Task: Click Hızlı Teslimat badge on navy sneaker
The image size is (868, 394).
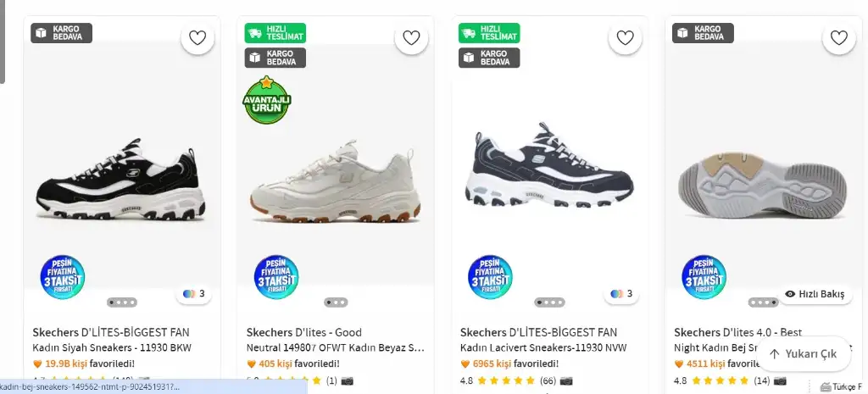Action: click(489, 33)
